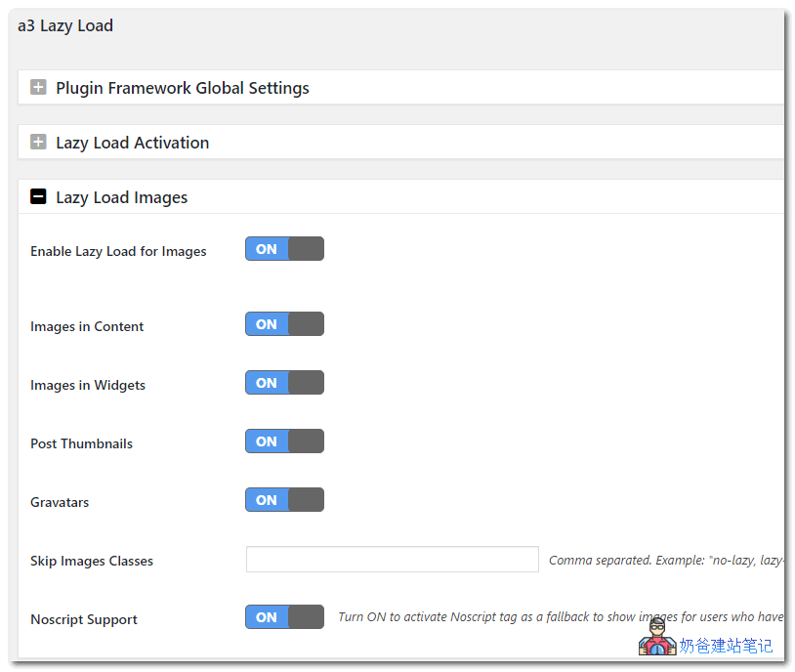
Task: Click the Chinese watermark text beside the avatar
Action: click(726, 646)
